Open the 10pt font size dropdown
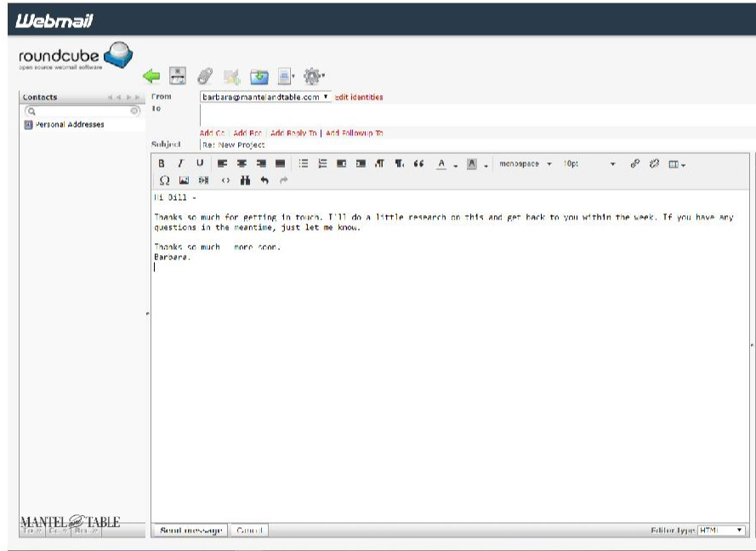The image size is (756, 551). pyautogui.click(x=589, y=164)
